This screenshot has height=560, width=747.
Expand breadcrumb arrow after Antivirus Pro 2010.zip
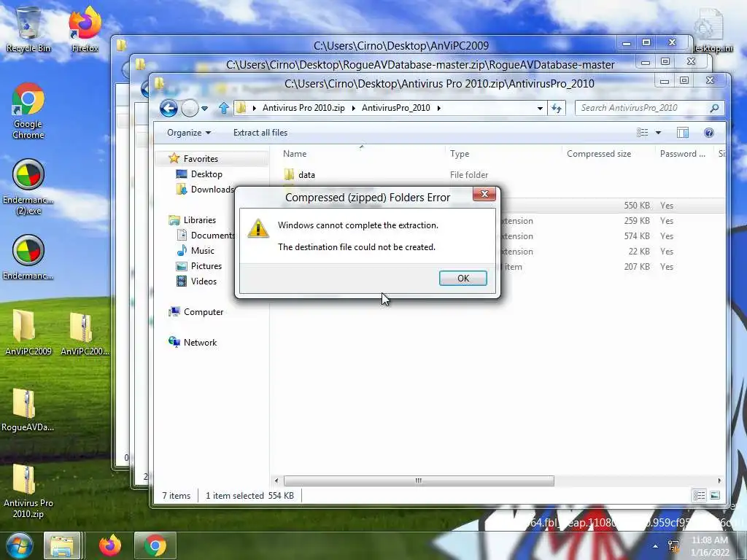click(x=353, y=108)
